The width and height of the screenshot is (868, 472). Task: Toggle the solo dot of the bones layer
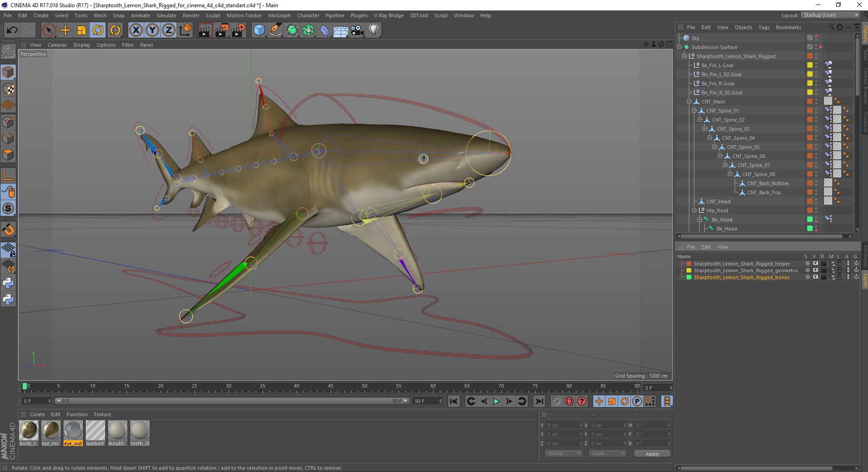(x=807, y=277)
